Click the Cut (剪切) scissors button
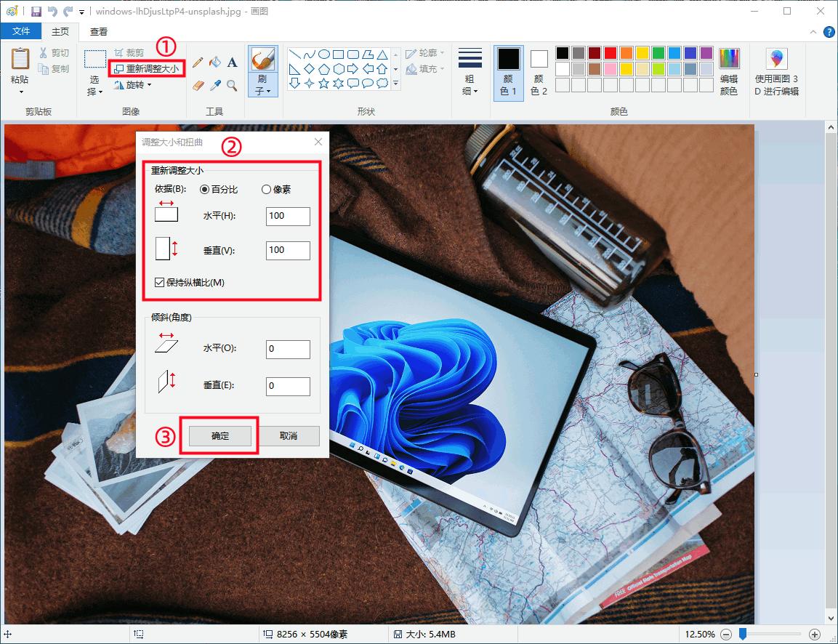The width and height of the screenshot is (838, 644). [54, 53]
